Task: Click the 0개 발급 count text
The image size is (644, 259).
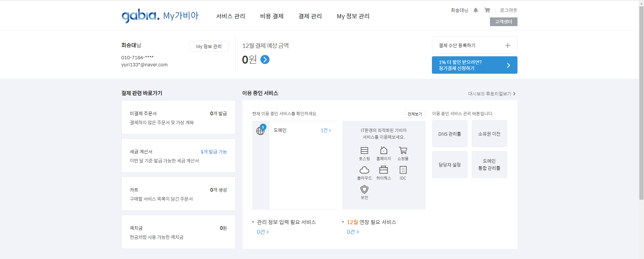Action: tap(218, 114)
